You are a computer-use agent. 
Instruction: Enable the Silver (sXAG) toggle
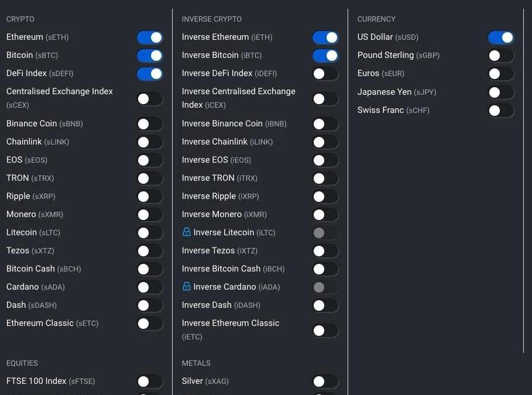click(x=325, y=382)
